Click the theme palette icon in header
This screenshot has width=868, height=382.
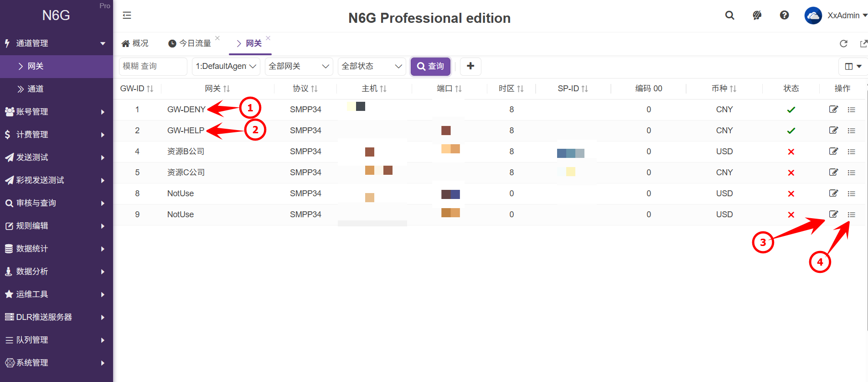[757, 16]
